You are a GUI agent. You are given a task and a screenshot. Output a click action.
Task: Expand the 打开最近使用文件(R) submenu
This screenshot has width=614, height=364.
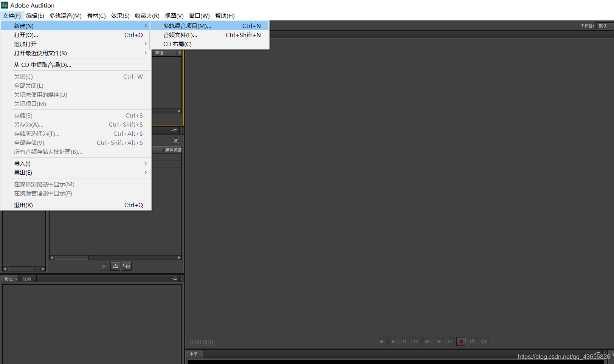coord(76,53)
